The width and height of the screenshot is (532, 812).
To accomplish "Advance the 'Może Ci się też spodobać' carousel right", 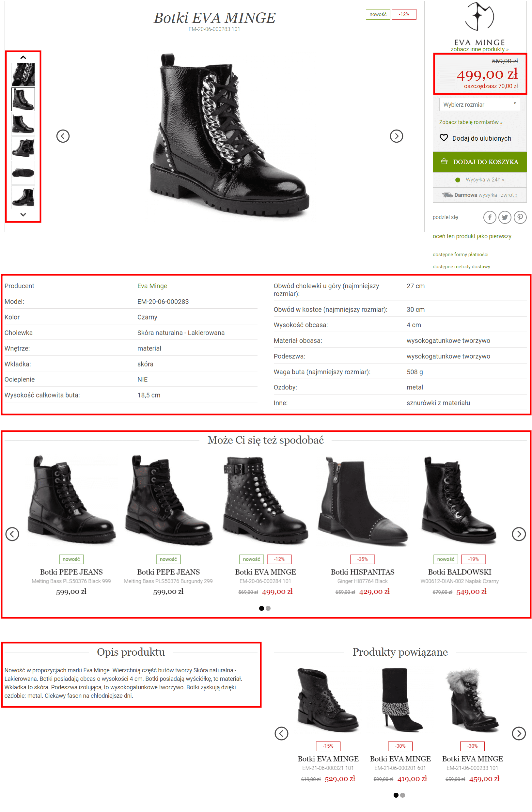I will pyautogui.click(x=518, y=534).
